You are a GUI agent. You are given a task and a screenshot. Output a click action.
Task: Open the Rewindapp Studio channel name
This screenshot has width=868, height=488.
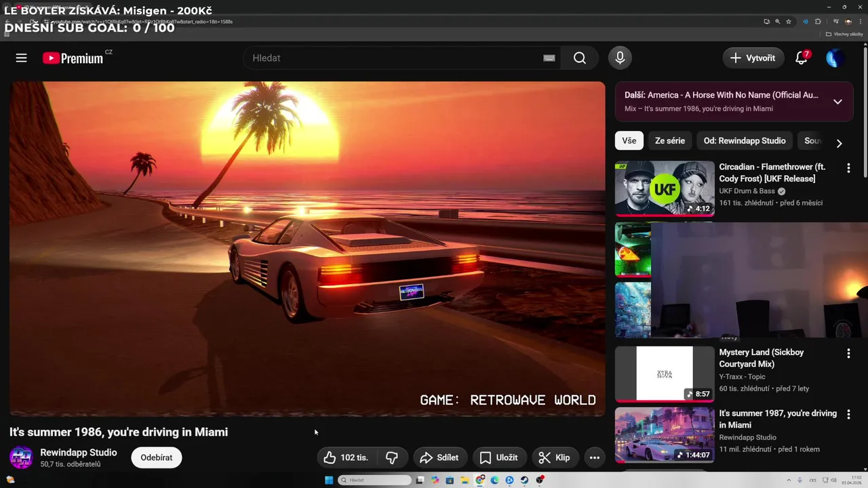click(79, 452)
